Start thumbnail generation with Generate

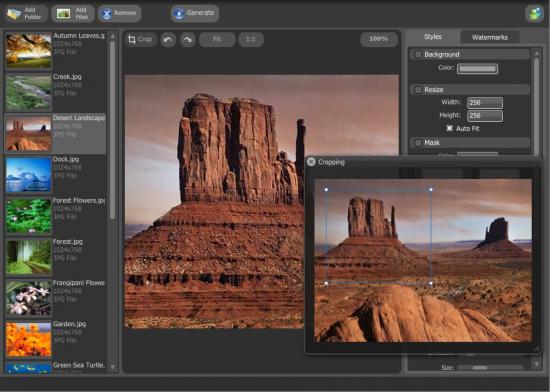tap(195, 13)
